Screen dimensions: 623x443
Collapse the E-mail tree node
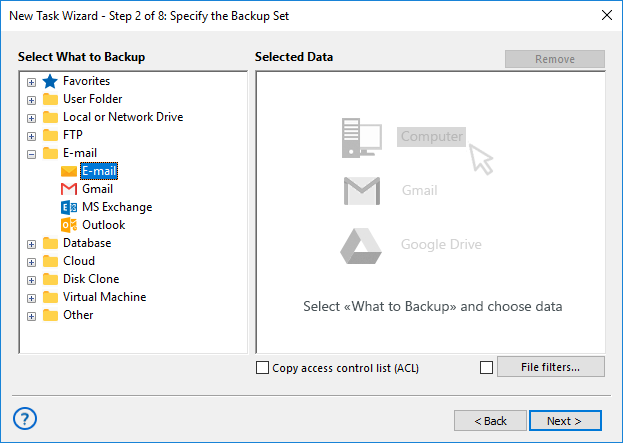click(32, 153)
